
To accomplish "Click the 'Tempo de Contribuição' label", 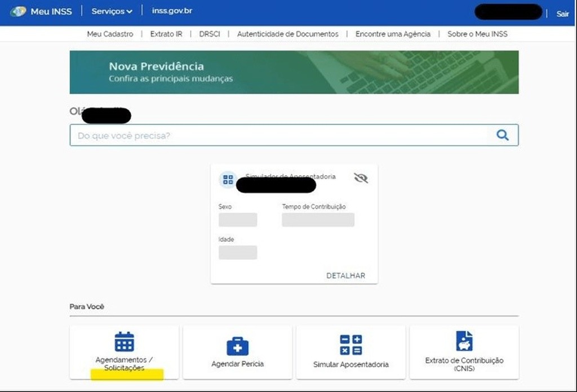I will (314, 207).
